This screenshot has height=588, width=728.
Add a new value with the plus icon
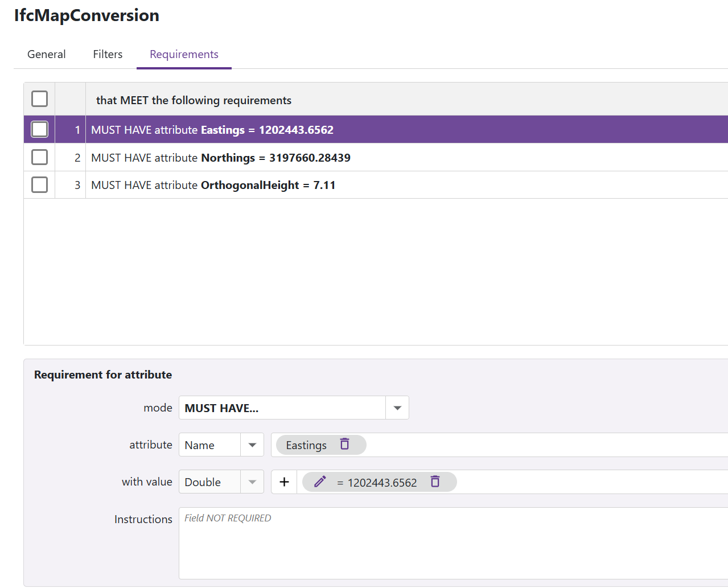(x=283, y=482)
